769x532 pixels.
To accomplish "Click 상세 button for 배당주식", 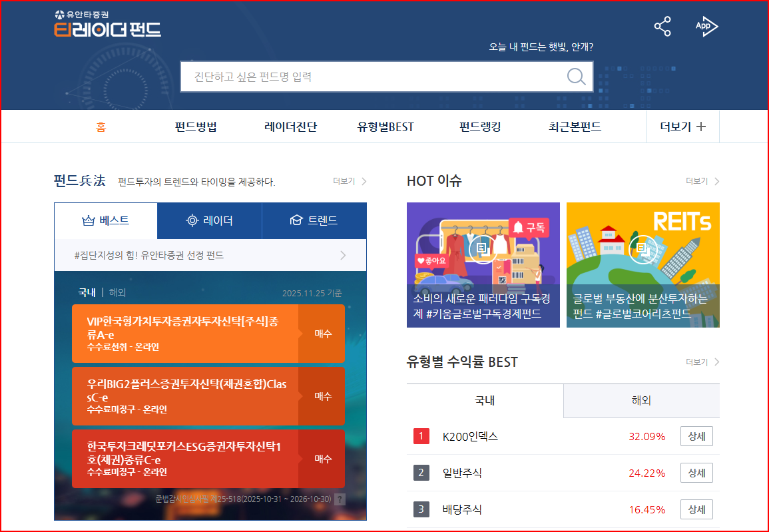I will (696, 509).
